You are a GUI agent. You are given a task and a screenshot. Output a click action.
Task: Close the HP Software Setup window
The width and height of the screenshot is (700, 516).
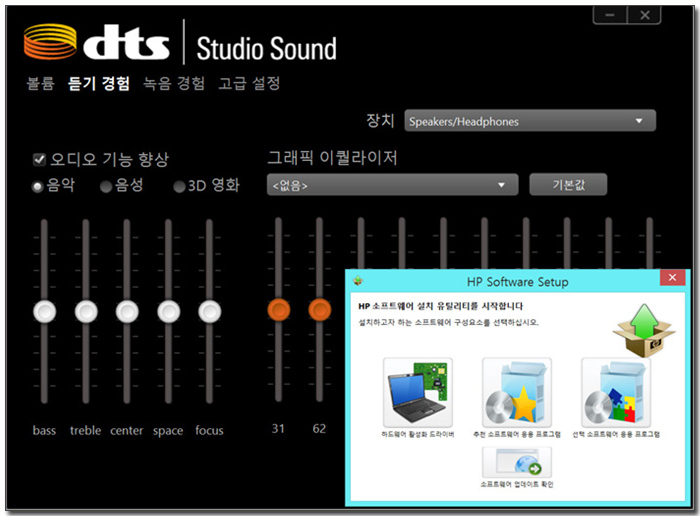coord(672,278)
